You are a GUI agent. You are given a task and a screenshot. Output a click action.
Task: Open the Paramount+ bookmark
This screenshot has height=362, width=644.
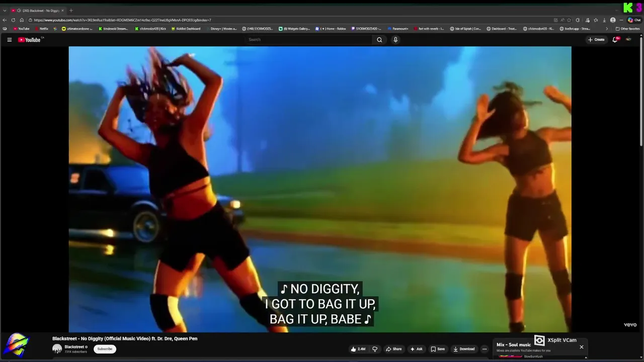pos(398,29)
